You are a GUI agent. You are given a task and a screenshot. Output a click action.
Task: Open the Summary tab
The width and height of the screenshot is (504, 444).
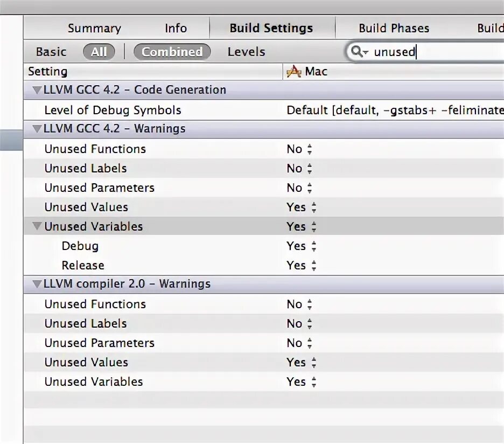[95, 29]
